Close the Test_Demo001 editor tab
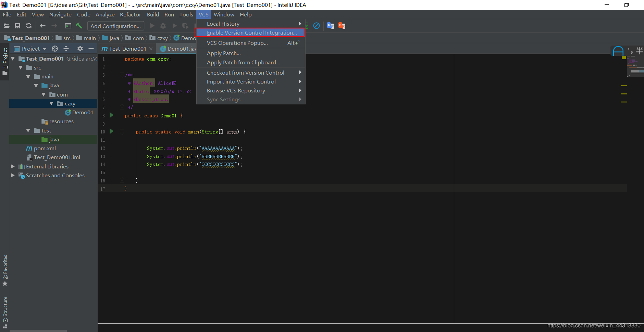This screenshot has width=644, height=332. coord(151,49)
